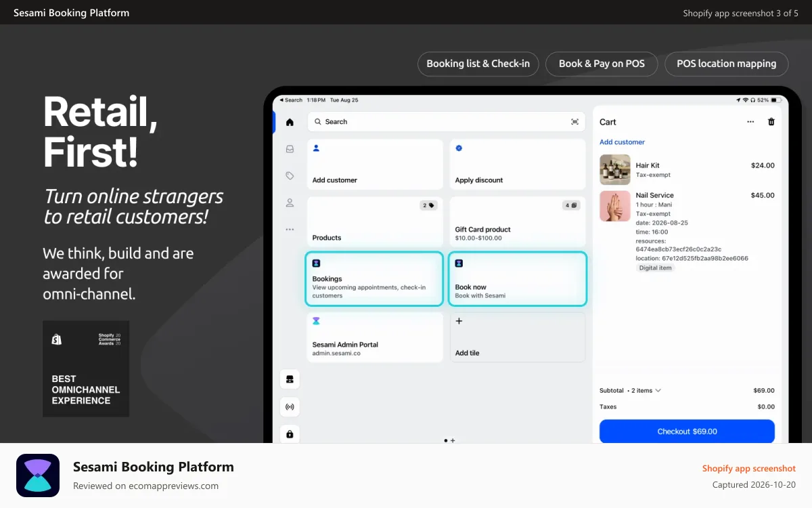The image size is (812, 508).
Task: Open the person icon in POS sidebar
Action: click(290, 203)
